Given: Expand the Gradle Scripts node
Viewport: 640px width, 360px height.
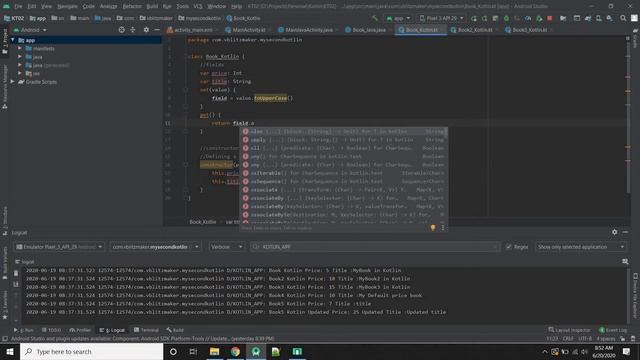Looking at the screenshot, I should [13, 82].
